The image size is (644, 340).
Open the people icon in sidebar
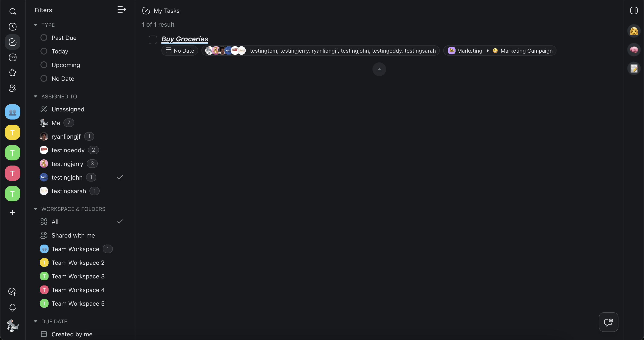click(13, 88)
